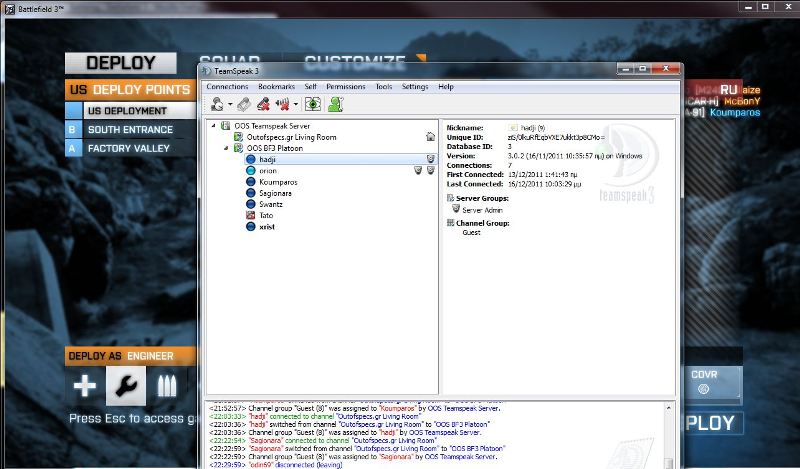
Task: Click the Unique ID value text
Action: point(556,137)
